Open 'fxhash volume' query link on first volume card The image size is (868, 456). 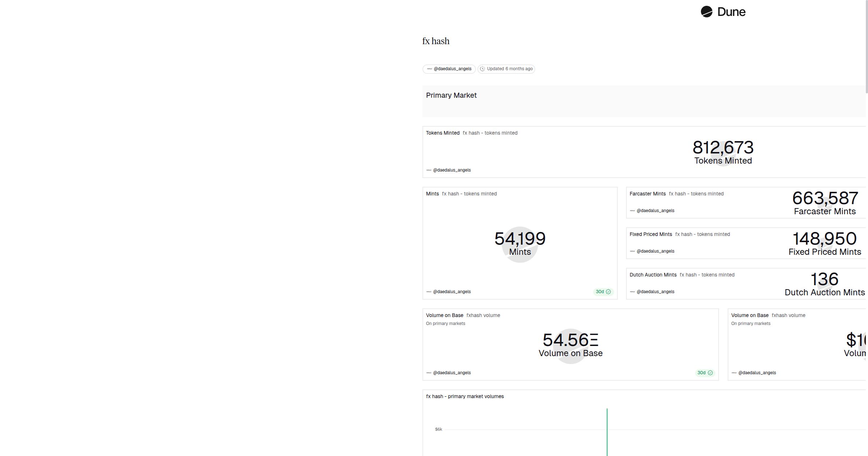click(483, 315)
